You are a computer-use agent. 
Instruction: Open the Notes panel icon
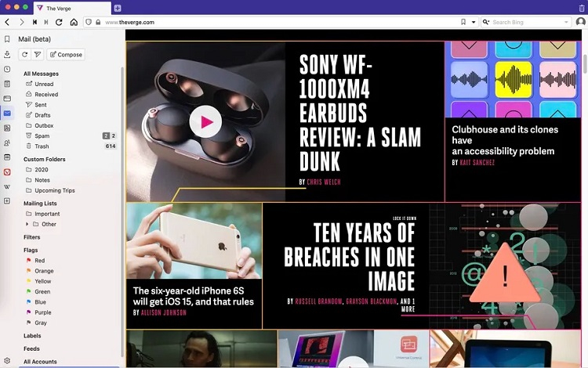click(x=7, y=84)
